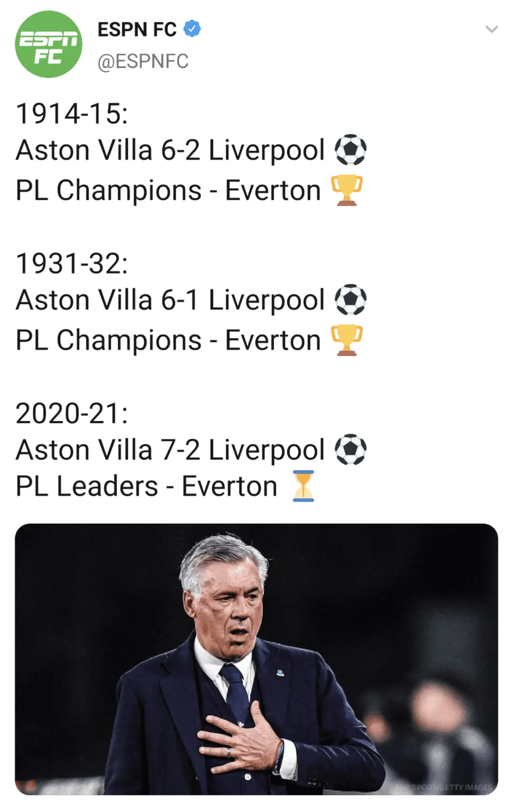The width and height of the screenshot is (513, 812).
Task: Click soccer ball emoji after 7-2 Liverpool
Action: 350,450
